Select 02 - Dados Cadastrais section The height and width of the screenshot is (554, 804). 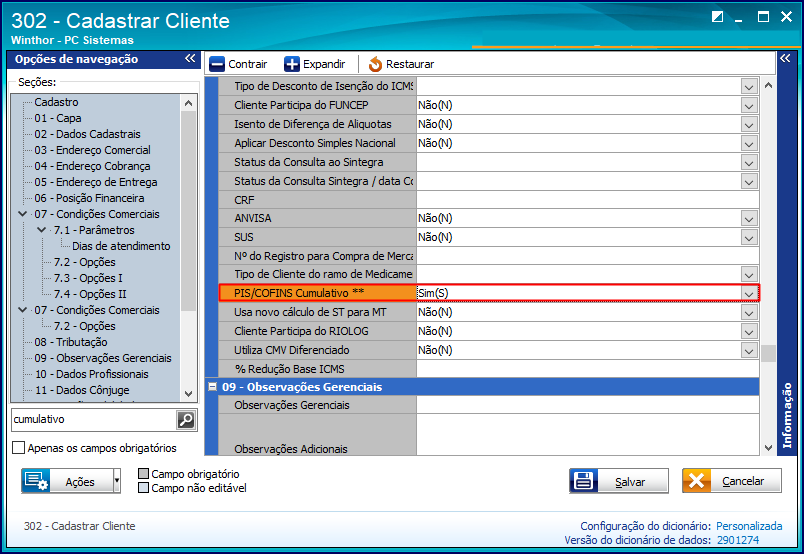click(x=87, y=134)
